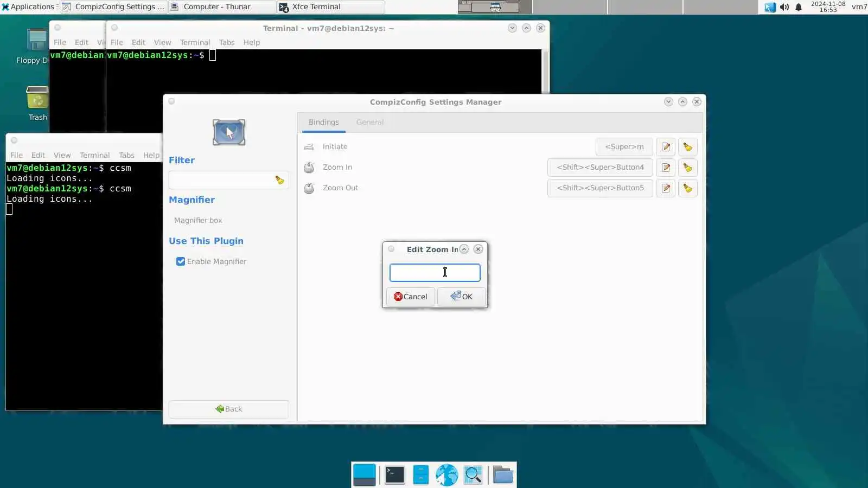Open View menu in ccsm terminal window
Viewport: 868px width, 488px height.
62,155
